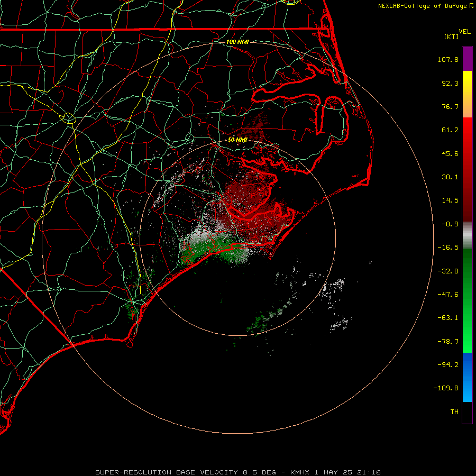
Task: Select the -47.6 value on velocity scale
Action: (448, 295)
